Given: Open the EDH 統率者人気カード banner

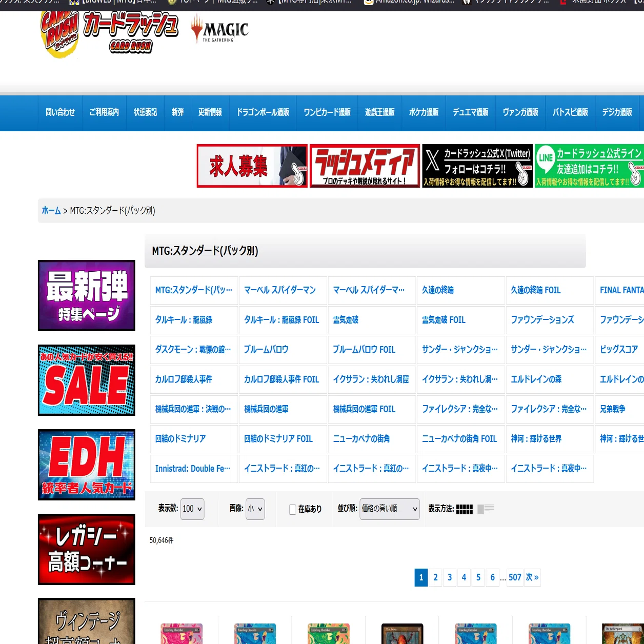Looking at the screenshot, I should point(87,465).
